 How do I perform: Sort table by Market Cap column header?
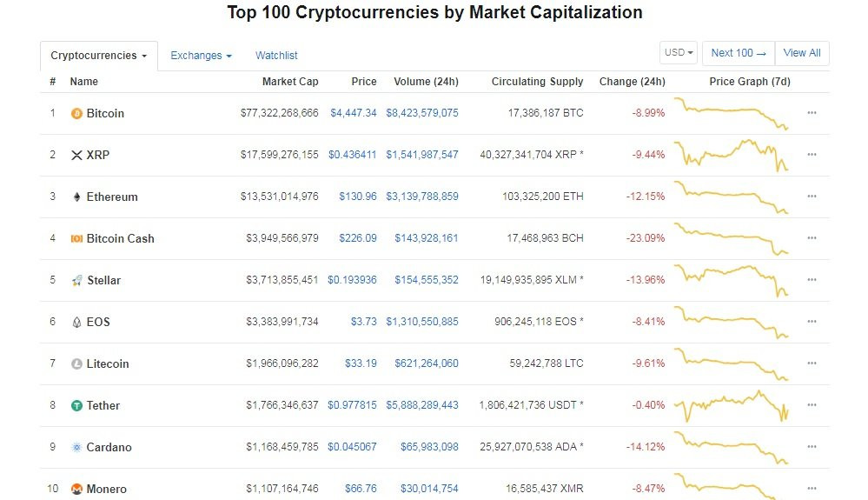pos(290,82)
